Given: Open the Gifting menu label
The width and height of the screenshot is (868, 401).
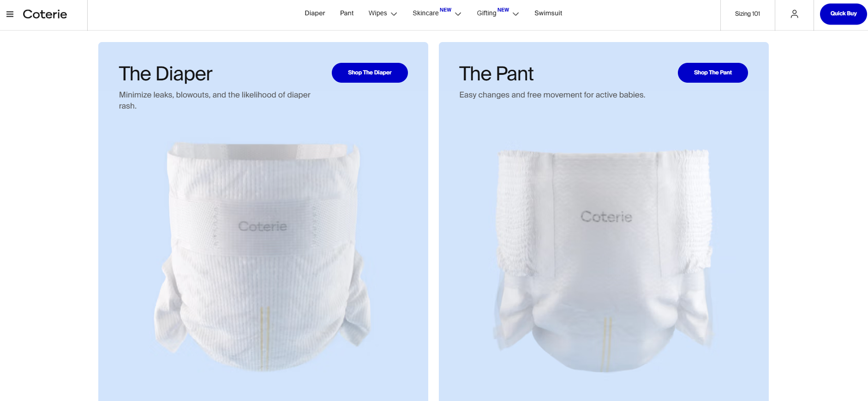Looking at the screenshot, I should coord(486,13).
